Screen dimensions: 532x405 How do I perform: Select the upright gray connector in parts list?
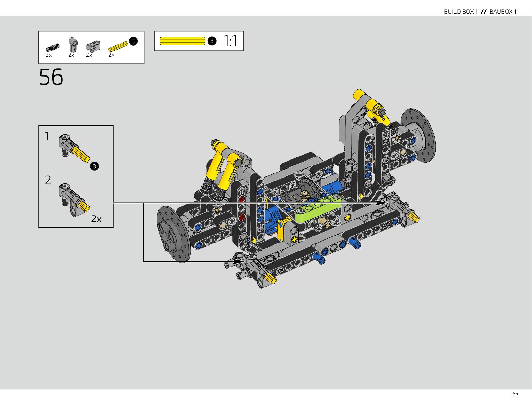tap(73, 44)
